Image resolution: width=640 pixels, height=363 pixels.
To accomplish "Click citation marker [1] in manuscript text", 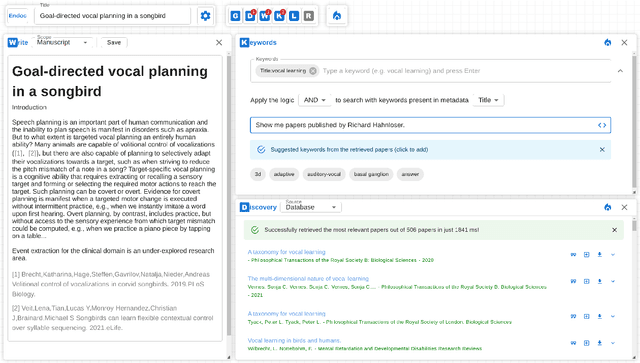I will coord(18,154).
